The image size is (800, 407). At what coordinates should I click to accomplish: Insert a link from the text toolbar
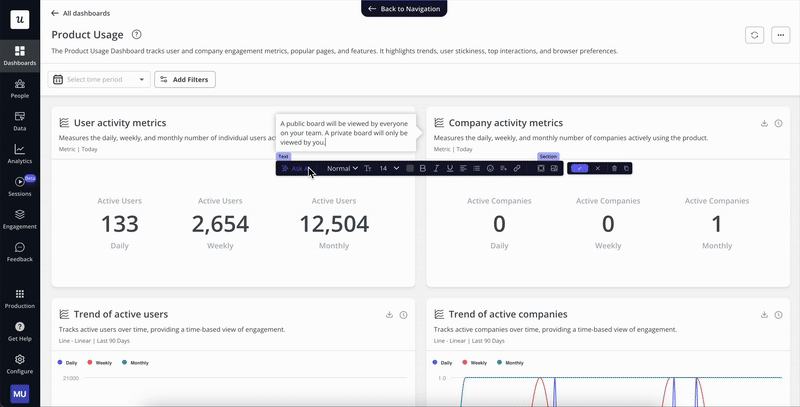tap(517, 168)
